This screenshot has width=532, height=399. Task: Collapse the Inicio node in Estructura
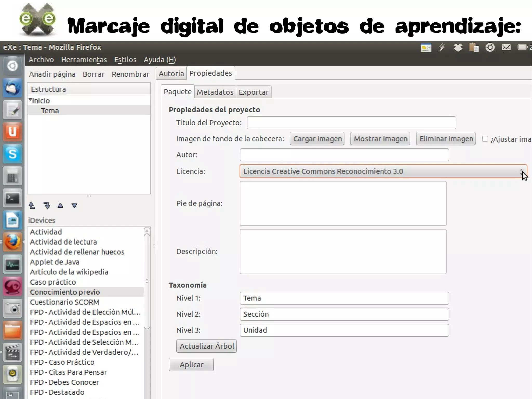coord(30,99)
